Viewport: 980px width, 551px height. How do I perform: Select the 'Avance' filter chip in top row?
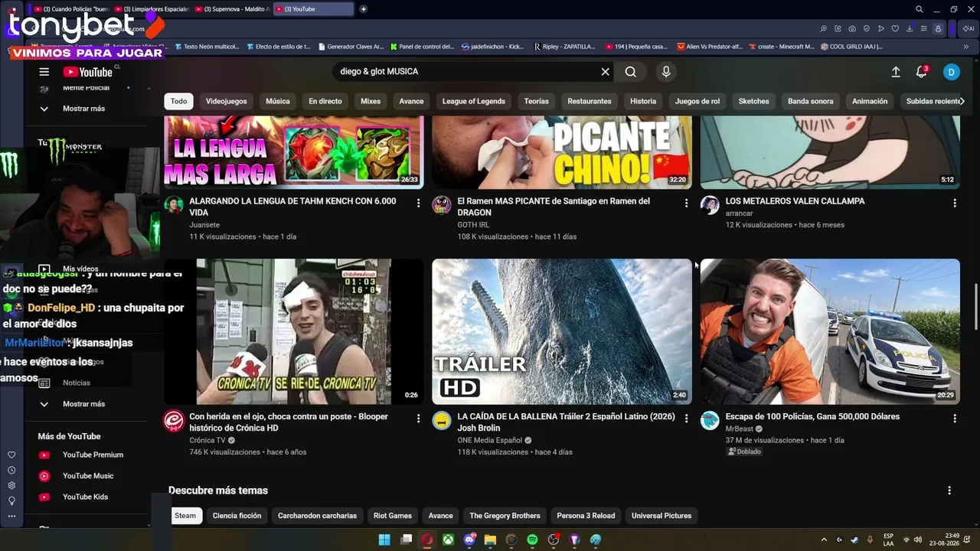[x=411, y=101]
